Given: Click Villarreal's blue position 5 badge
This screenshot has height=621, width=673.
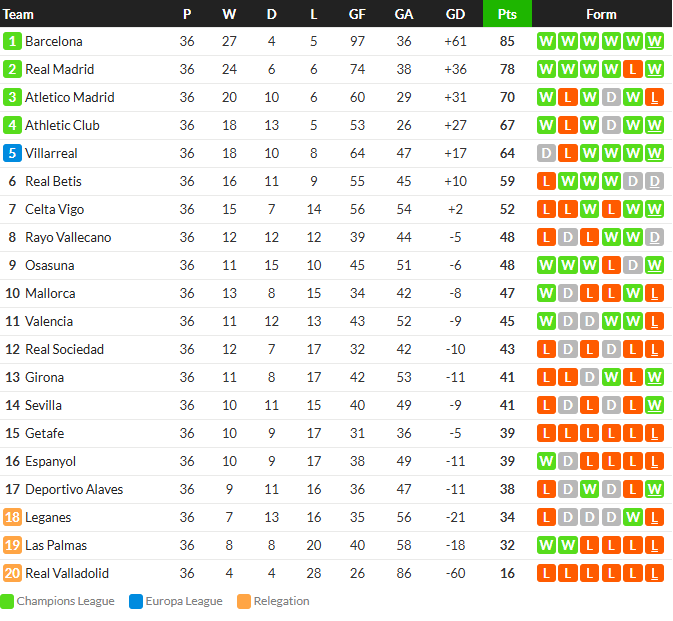Looking at the screenshot, I should click(12, 153).
